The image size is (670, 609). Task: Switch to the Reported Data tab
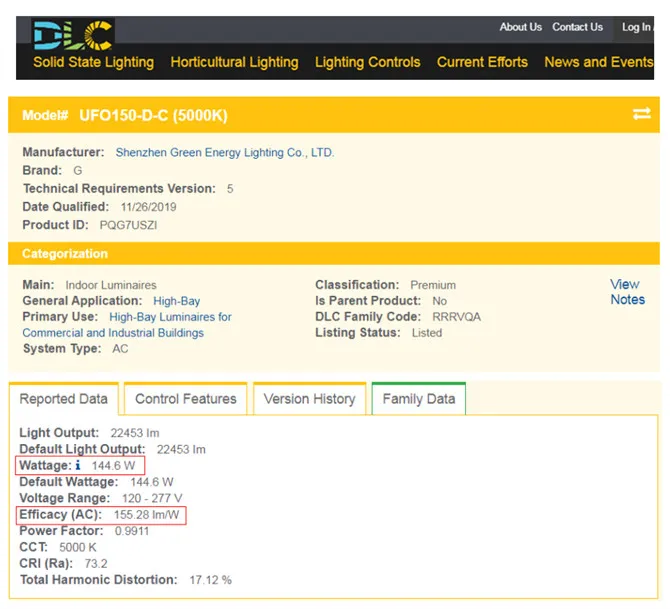click(64, 399)
